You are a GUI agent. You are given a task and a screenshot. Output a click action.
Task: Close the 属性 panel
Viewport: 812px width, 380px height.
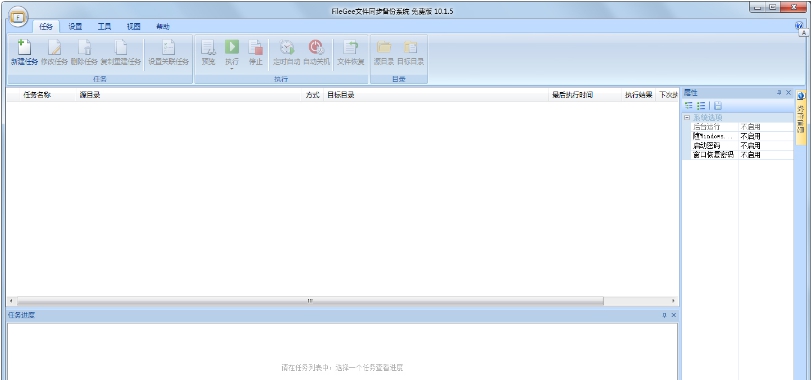pyautogui.click(x=789, y=93)
